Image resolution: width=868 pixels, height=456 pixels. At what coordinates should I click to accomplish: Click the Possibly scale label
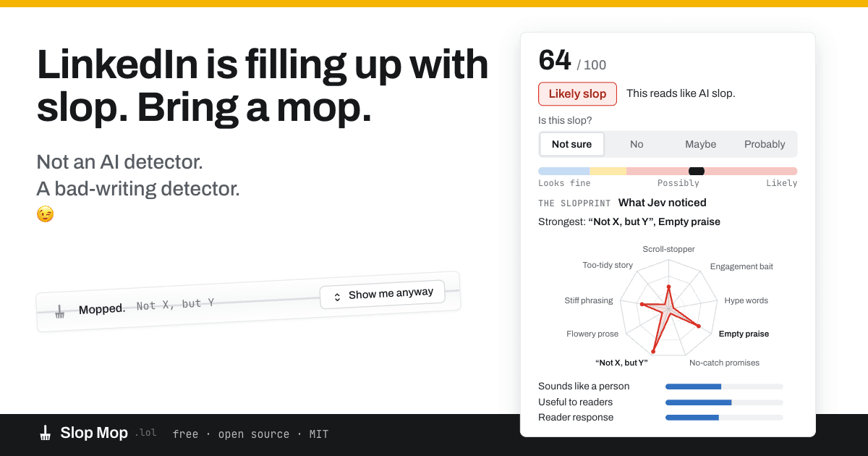(x=678, y=183)
